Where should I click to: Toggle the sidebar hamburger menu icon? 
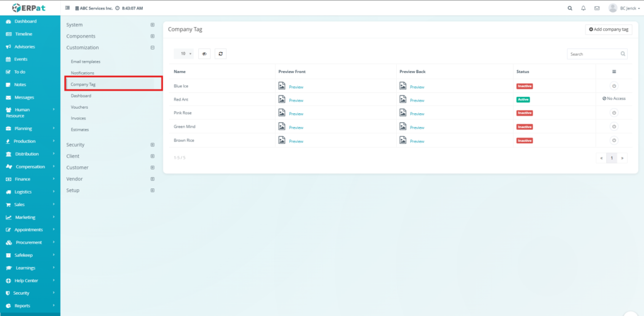pos(68,8)
